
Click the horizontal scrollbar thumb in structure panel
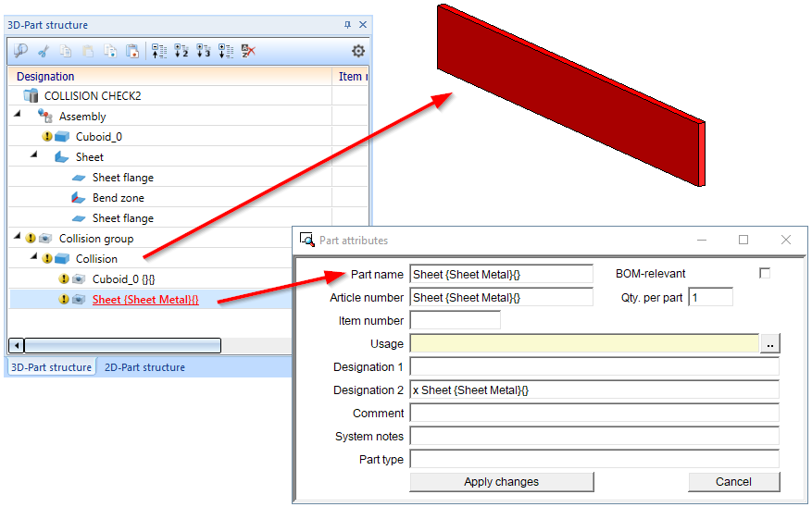(123, 345)
